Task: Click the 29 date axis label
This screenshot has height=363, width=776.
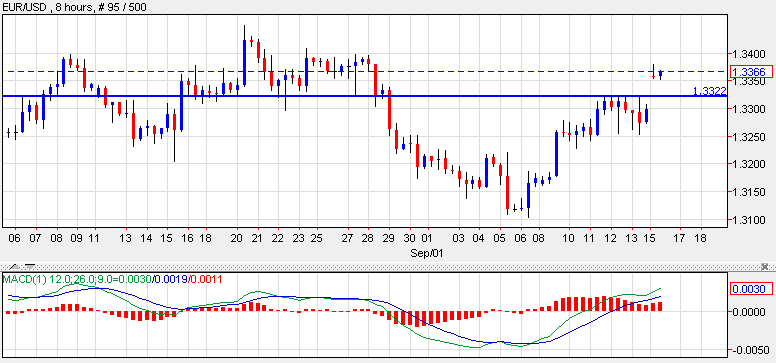Action: pyautogui.click(x=389, y=238)
